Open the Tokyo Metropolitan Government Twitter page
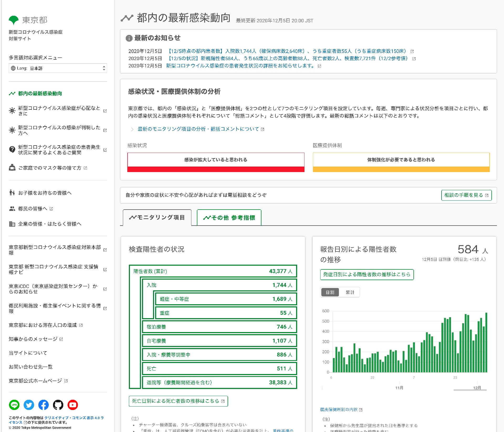This screenshot has width=504, height=432. 29,405
